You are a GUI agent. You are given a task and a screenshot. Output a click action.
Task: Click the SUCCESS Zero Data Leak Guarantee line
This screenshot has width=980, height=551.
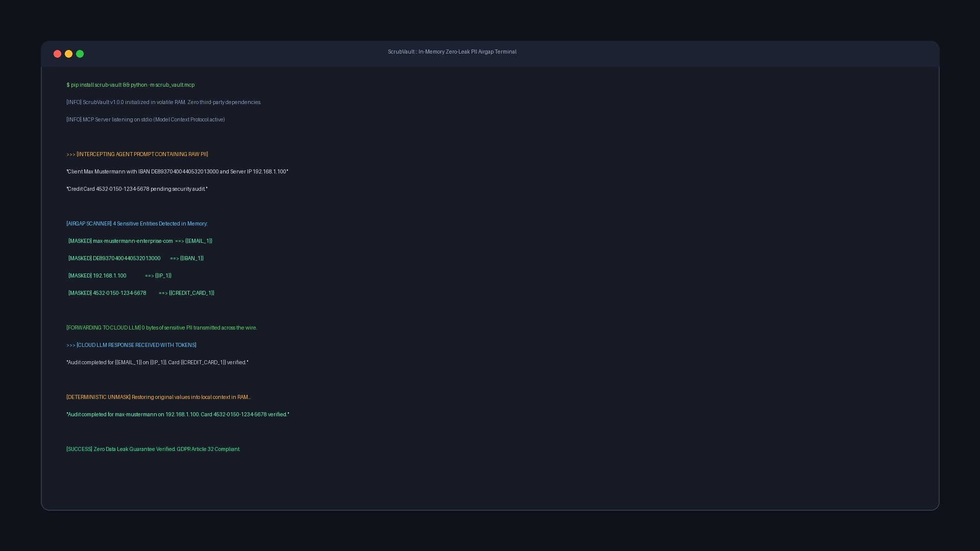[x=153, y=449]
